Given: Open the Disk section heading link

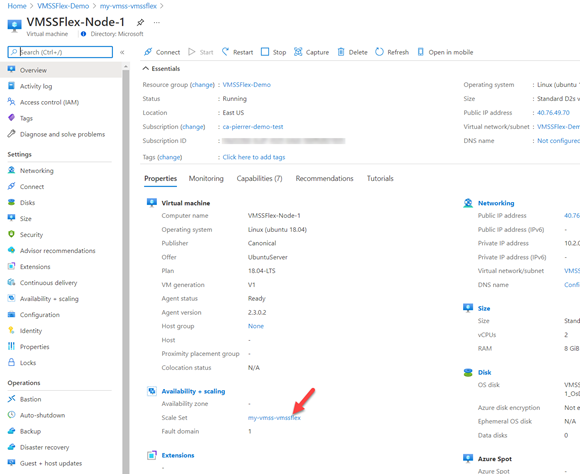Looking at the screenshot, I should (485, 372).
